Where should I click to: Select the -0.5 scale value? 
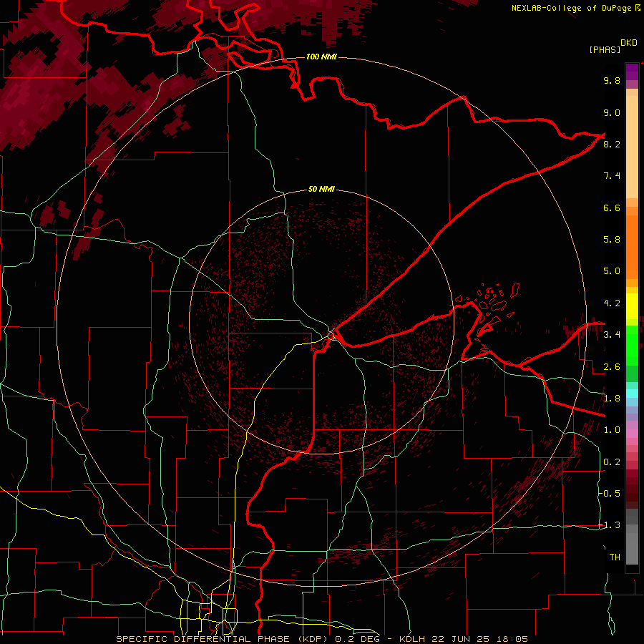610,494
